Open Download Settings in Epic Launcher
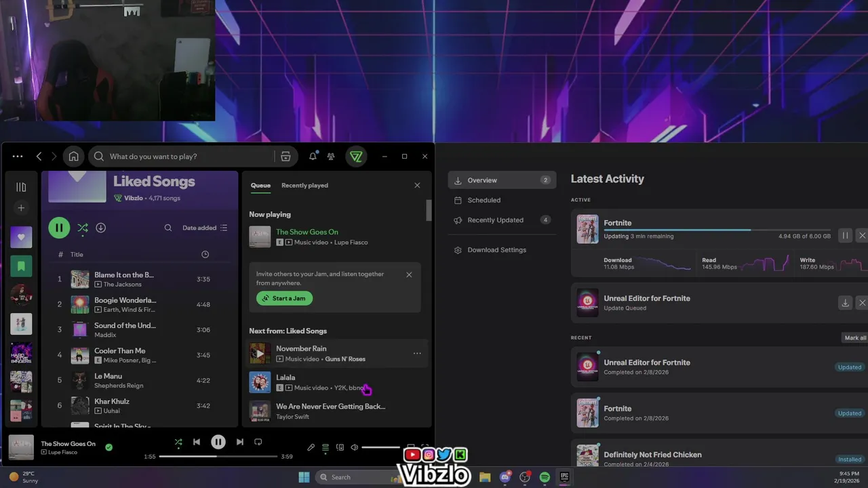 (496, 250)
